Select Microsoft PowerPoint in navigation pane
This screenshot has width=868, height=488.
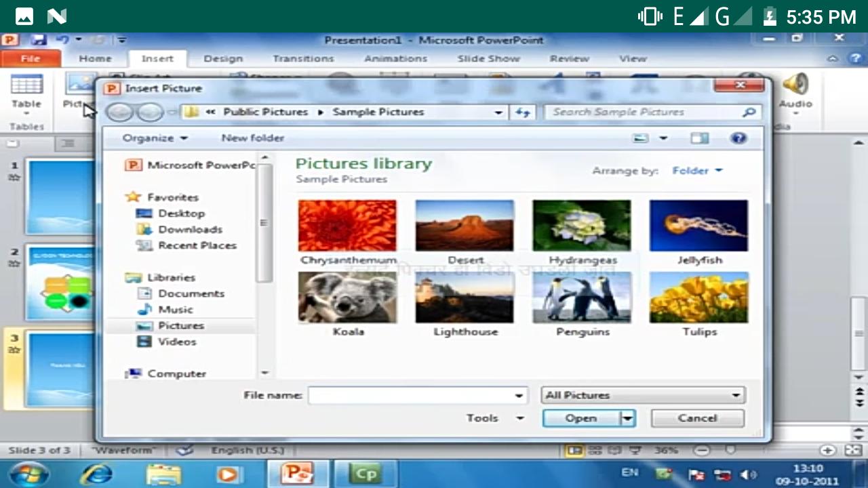coord(191,165)
